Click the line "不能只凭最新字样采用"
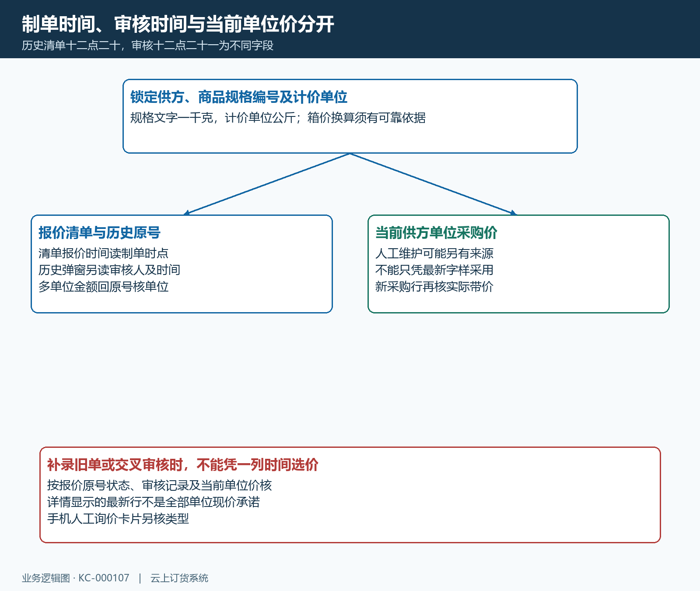Viewport: 700px width, 591px height. [x=434, y=270]
